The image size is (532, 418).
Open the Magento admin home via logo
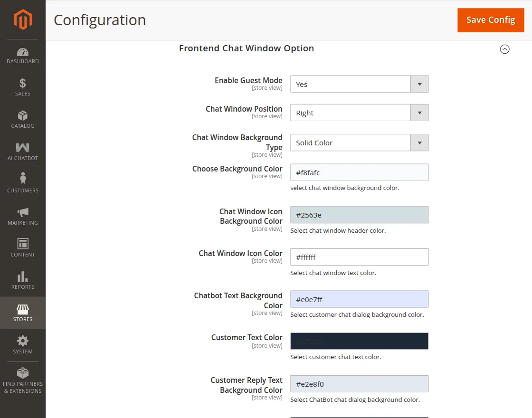point(22,19)
